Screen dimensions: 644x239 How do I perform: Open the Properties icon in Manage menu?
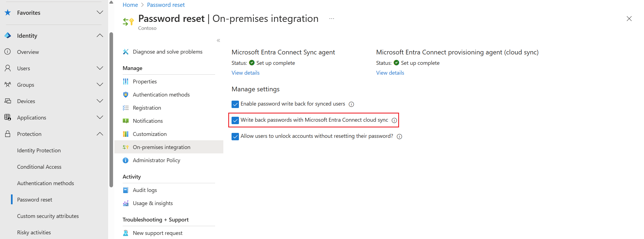126,81
